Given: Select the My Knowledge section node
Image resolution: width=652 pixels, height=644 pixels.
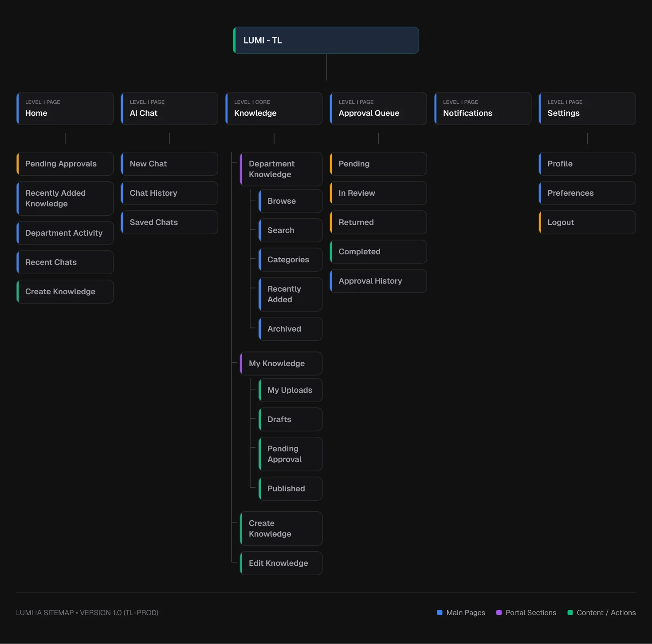Looking at the screenshot, I should coord(281,363).
